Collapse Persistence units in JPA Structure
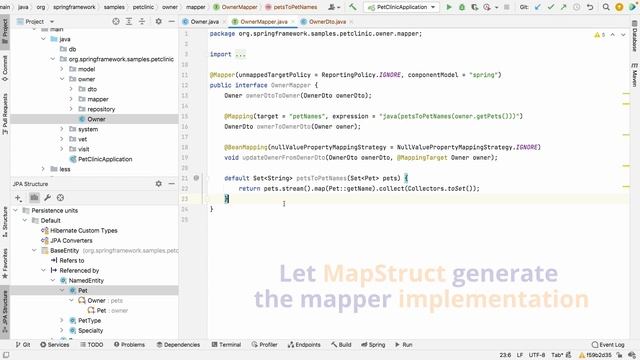The height and width of the screenshot is (360, 640). (16, 210)
